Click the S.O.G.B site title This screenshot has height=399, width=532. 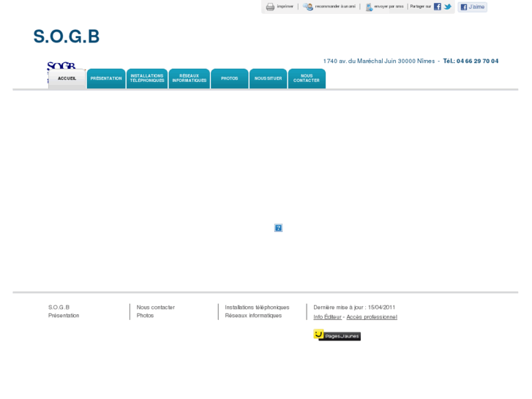tap(67, 37)
